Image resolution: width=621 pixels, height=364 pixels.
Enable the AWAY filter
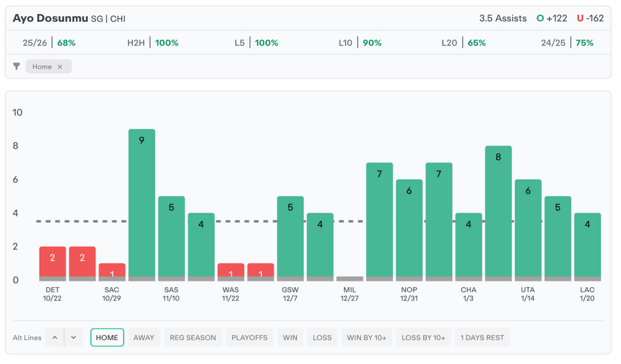(144, 337)
